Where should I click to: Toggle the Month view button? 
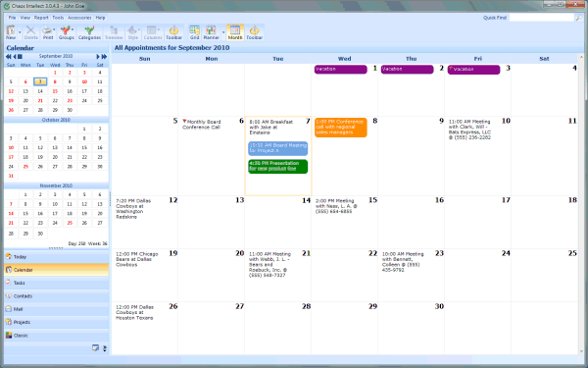pyautogui.click(x=235, y=32)
